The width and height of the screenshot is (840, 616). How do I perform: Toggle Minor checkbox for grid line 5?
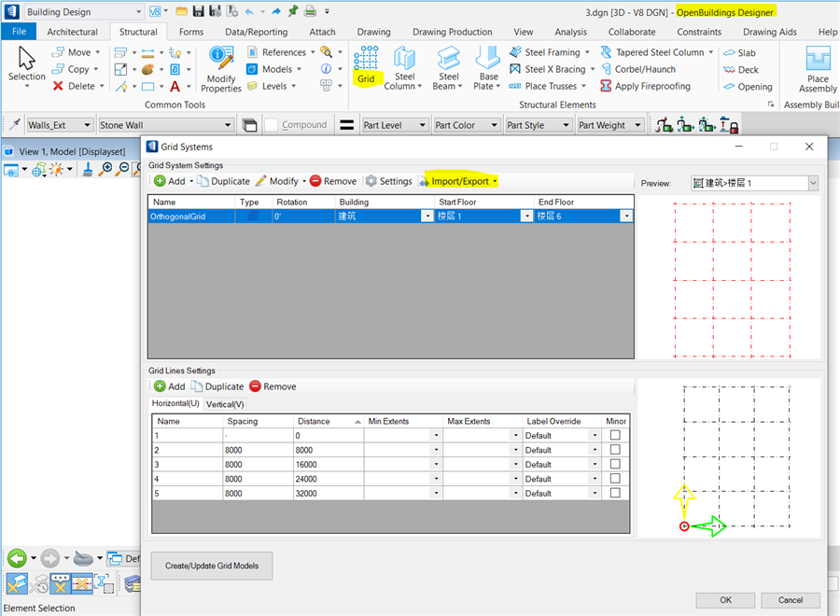pyautogui.click(x=615, y=493)
